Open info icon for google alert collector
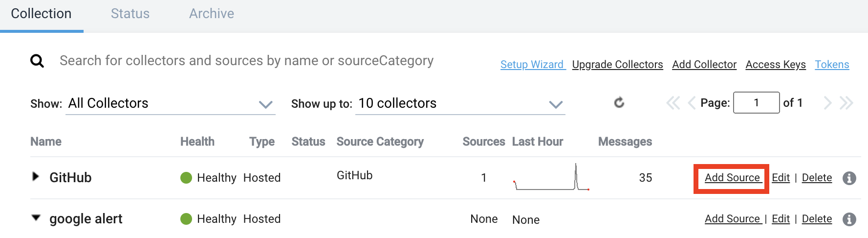The image size is (868, 238). click(849, 219)
